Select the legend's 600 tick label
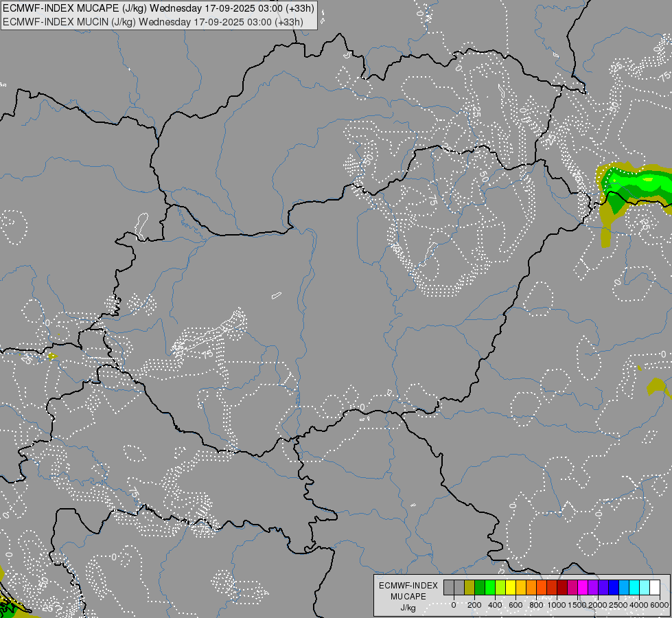The image size is (672, 618). coord(515,605)
